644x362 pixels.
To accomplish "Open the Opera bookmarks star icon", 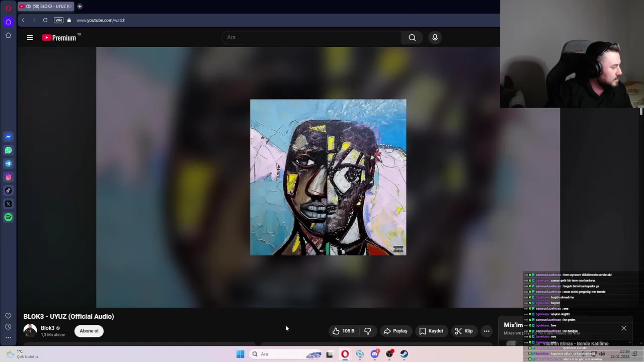I will point(8,35).
